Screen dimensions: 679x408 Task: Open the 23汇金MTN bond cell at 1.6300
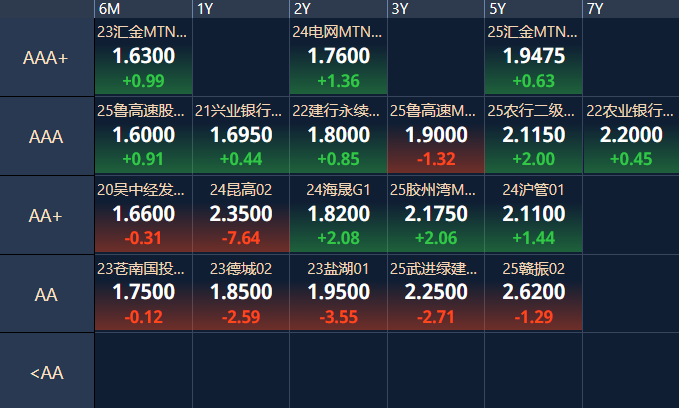coord(143,57)
